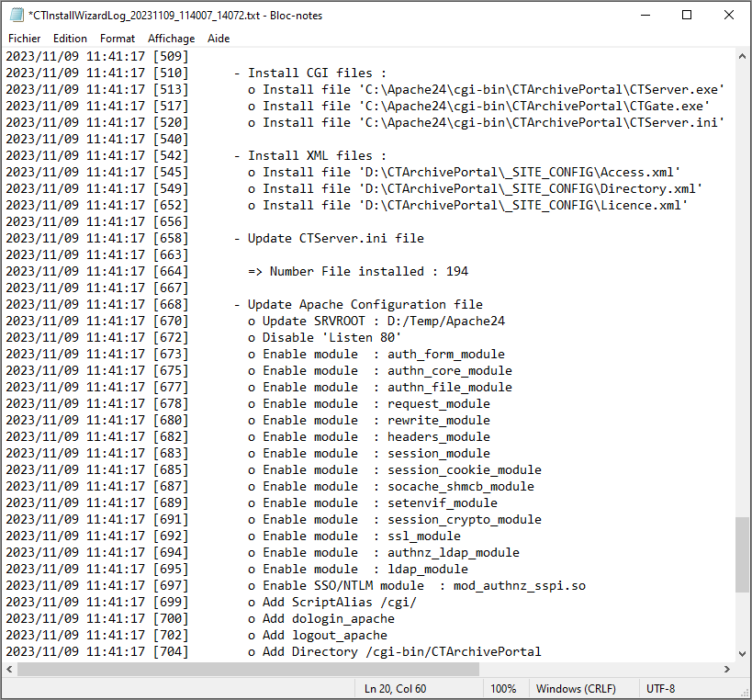Image resolution: width=752 pixels, height=700 pixels.
Task: Click 'Number File installed : 194' line
Action: click(x=358, y=272)
